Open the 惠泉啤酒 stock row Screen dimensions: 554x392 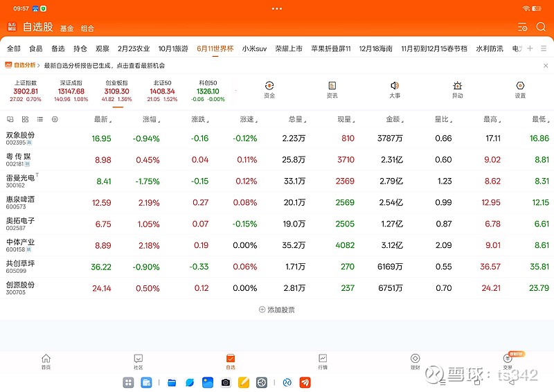(277, 202)
